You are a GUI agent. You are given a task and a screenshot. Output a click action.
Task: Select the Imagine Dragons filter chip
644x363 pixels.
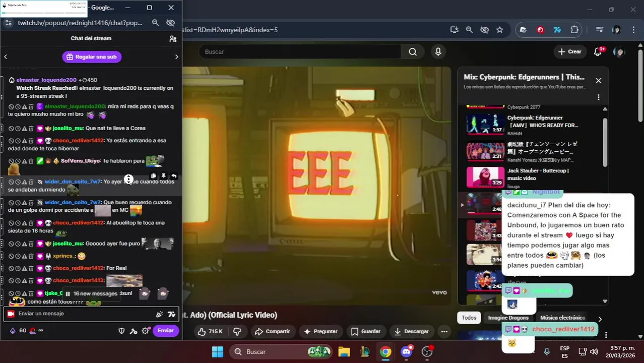508,318
